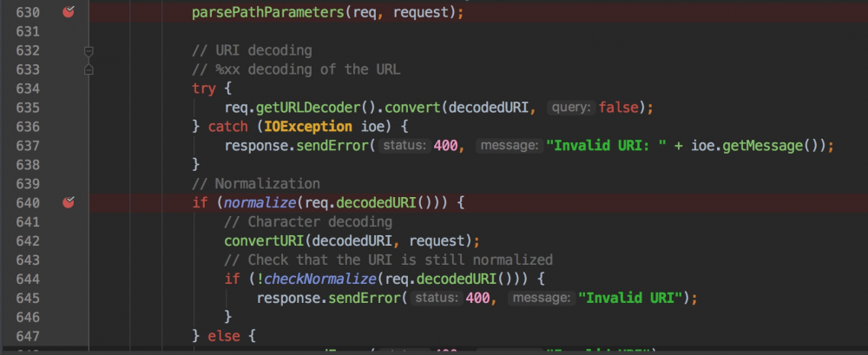
Task: Click the 400 status value on line 645
Action: pos(477,298)
